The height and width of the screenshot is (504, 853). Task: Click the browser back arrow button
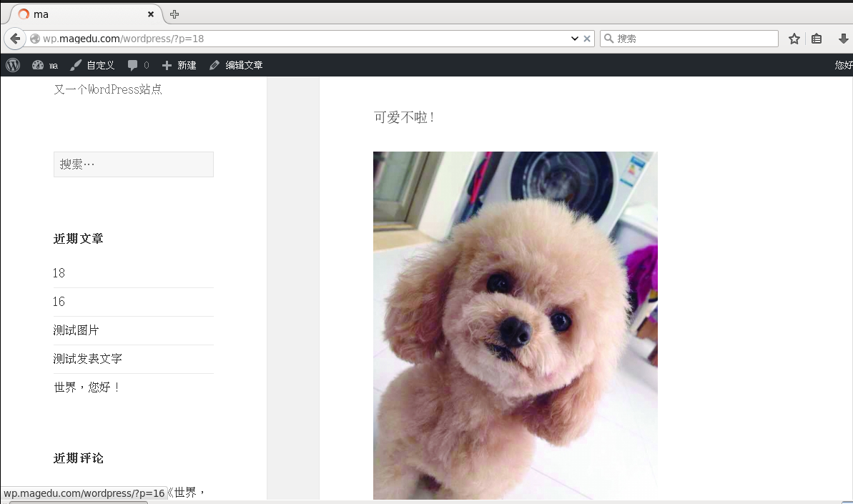point(15,39)
